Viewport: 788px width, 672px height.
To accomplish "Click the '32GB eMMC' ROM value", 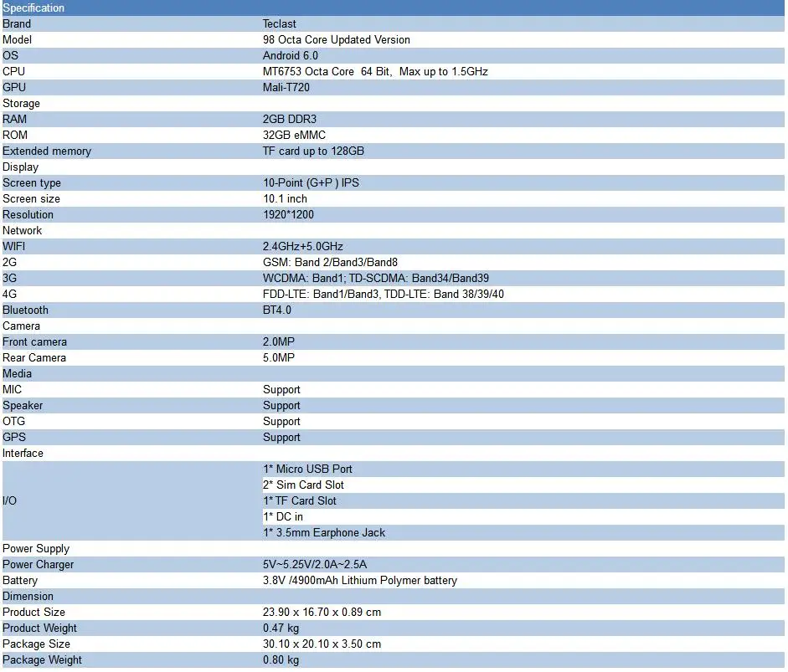I will coord(294,135).
